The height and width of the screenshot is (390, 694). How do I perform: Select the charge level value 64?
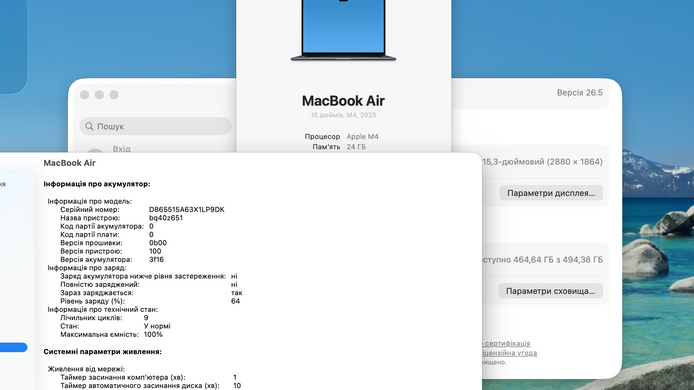[x=235, y=301]
